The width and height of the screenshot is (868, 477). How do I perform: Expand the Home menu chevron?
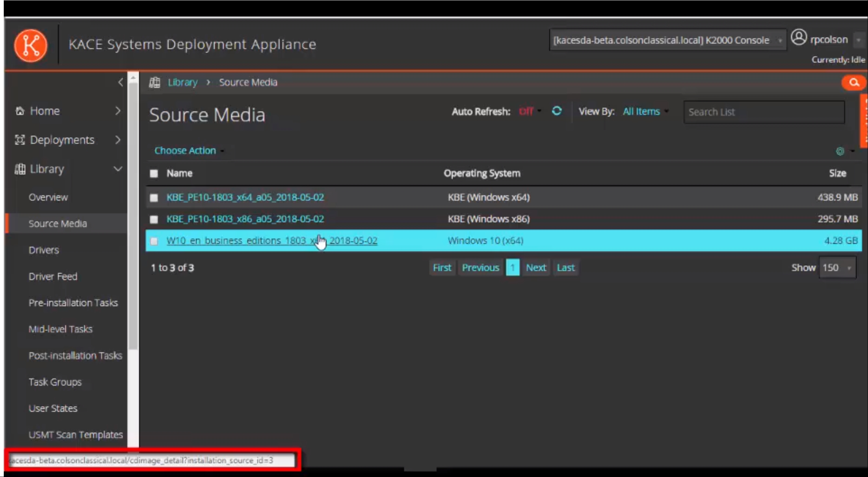118,111
